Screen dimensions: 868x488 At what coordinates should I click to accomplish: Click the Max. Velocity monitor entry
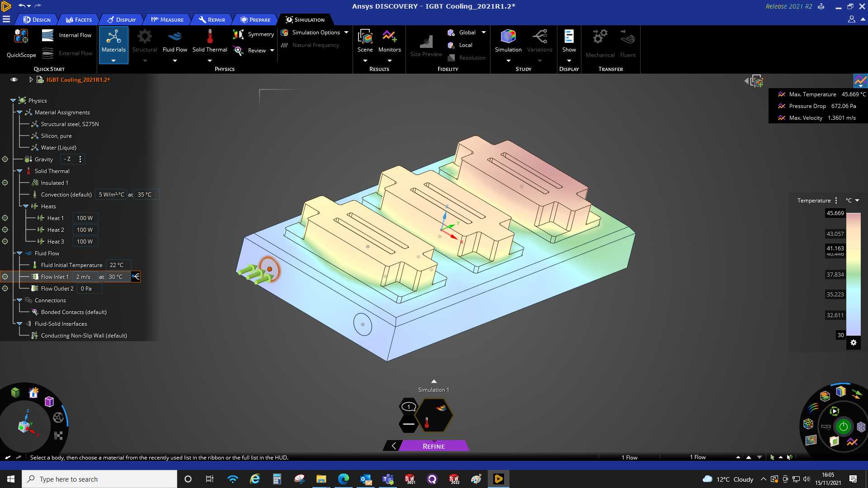pyautogui.click(x=816, y=118)
